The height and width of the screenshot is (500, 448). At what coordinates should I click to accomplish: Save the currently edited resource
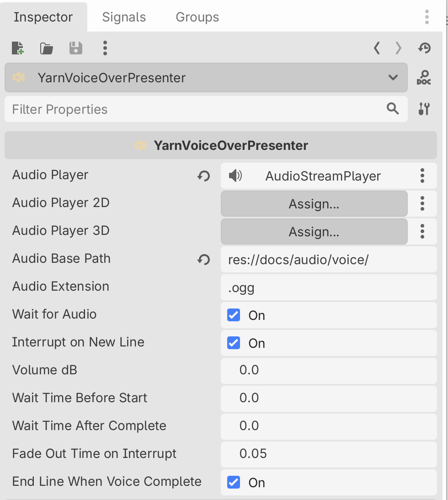point(76,48)
